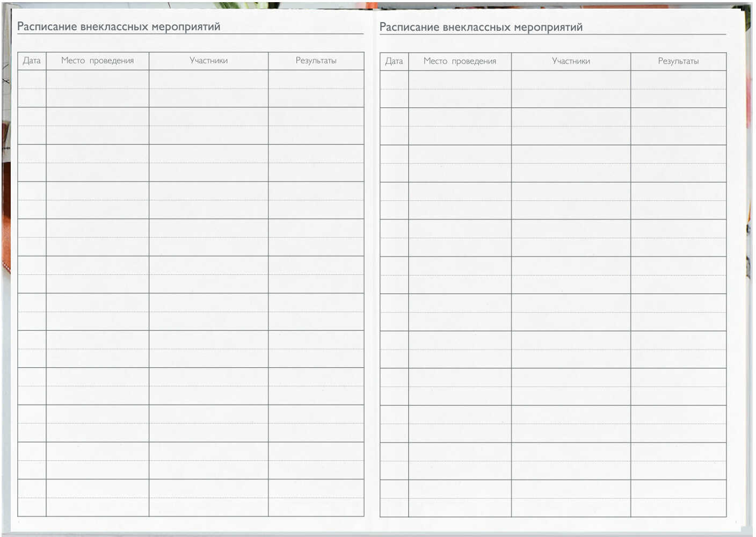Screen dimensions: 756x537
Task: Click the 'Участники' header on left page
Action: coord(208,61)
